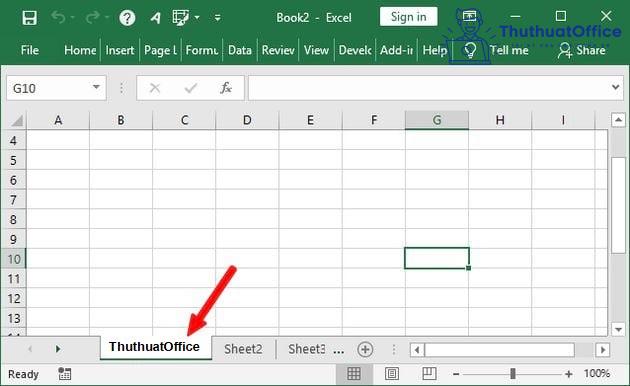Click the macro recording status bar icon

point(64,374)
